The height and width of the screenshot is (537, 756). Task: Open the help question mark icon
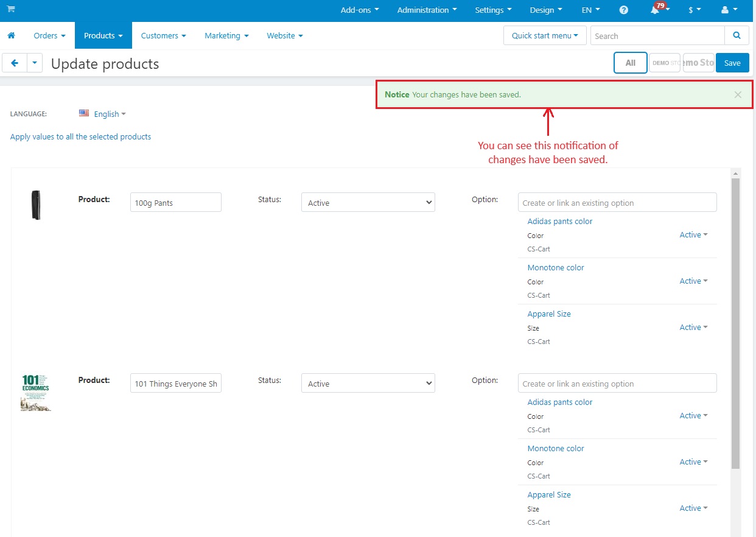(624, 10)
